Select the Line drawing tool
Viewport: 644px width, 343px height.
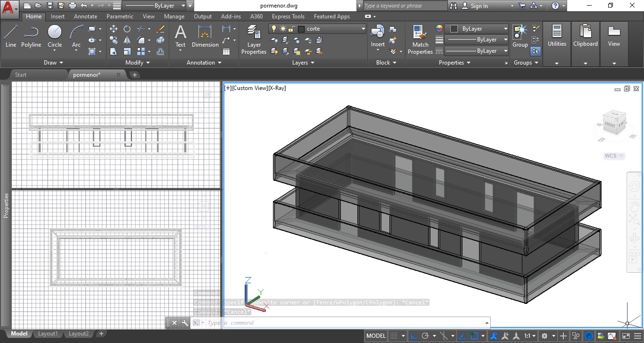point(11,36)
